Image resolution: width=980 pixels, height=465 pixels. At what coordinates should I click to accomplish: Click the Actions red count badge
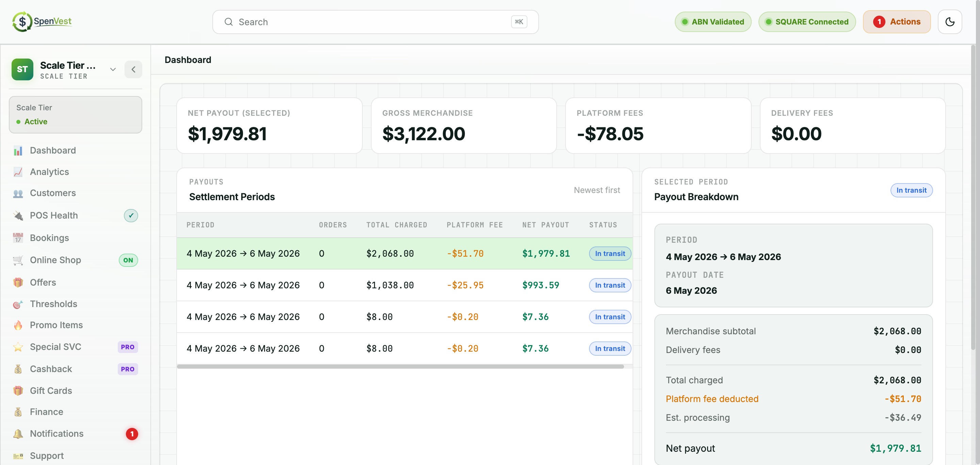point(879,22)
